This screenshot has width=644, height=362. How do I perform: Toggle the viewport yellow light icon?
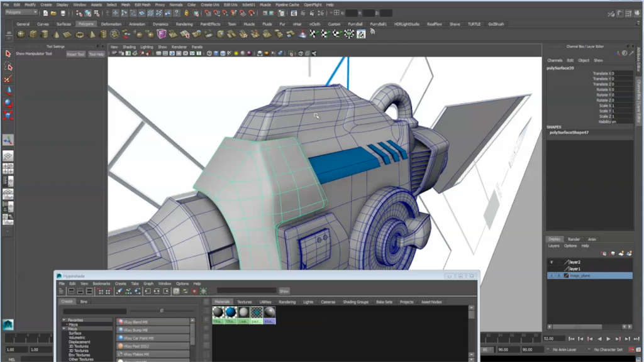[x=236, y=53]
